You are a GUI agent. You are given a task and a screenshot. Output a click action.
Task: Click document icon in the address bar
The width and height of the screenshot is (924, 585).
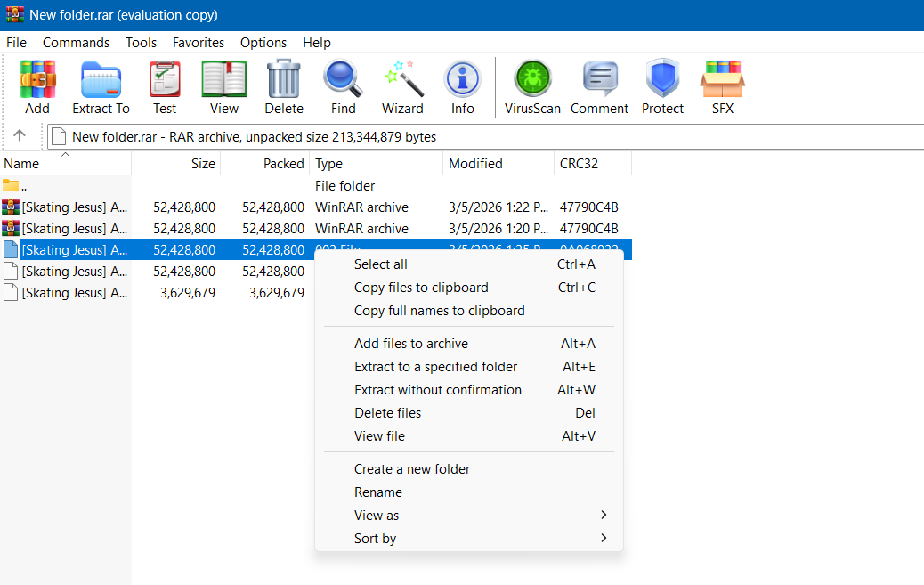[x=59, y=137]
